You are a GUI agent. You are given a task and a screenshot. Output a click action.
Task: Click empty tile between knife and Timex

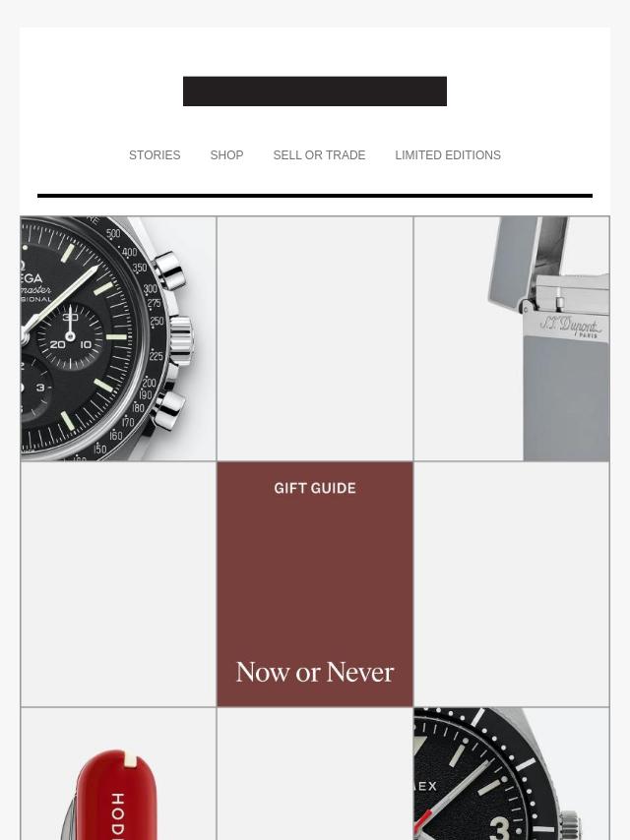pos(315,774)
